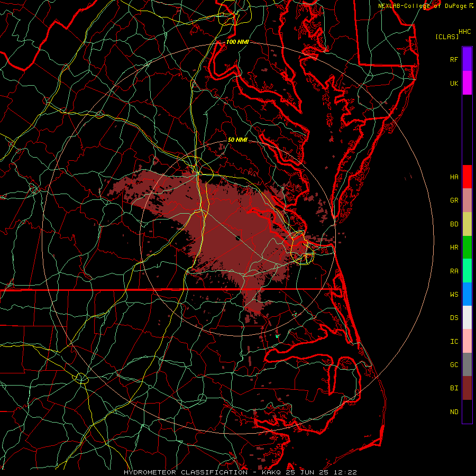Click the UK legend label
This screenshot has width=476, height=476.
coord(454,83)
